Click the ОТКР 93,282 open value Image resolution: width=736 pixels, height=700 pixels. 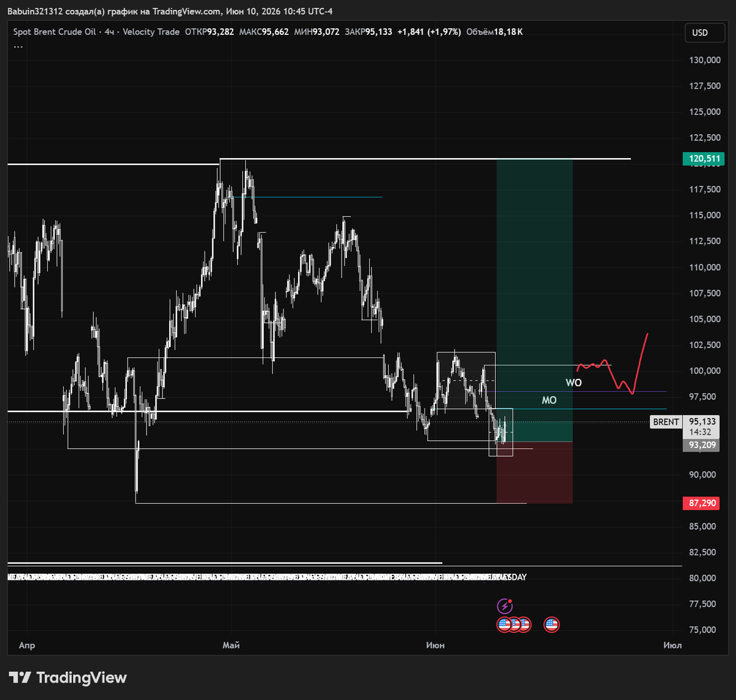(209, 32)
